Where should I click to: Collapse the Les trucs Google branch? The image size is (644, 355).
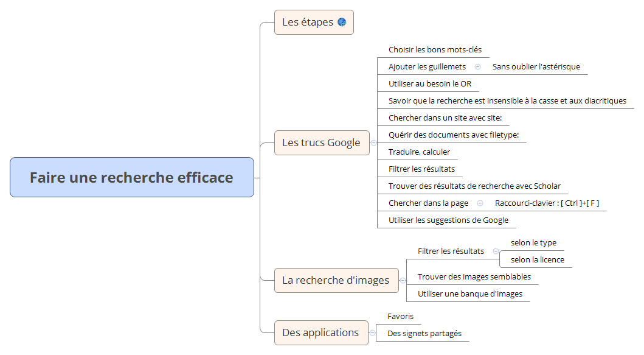coord(373,142)
